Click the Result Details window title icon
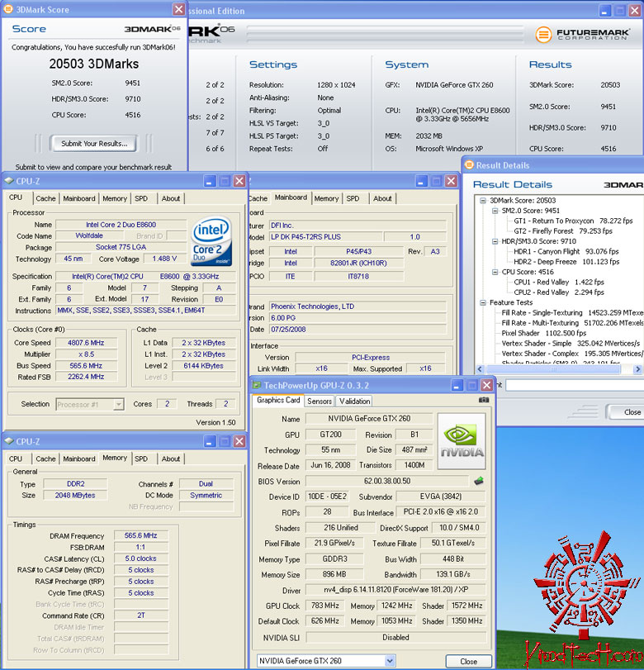 coord(469,165)
